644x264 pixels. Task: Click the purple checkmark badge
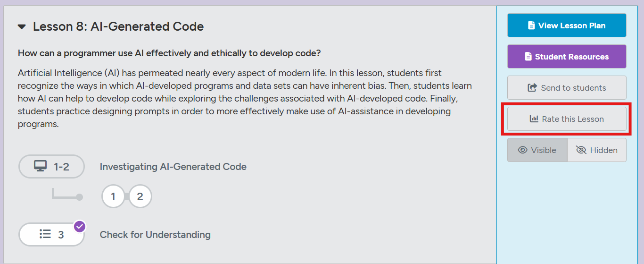(80, 227)
